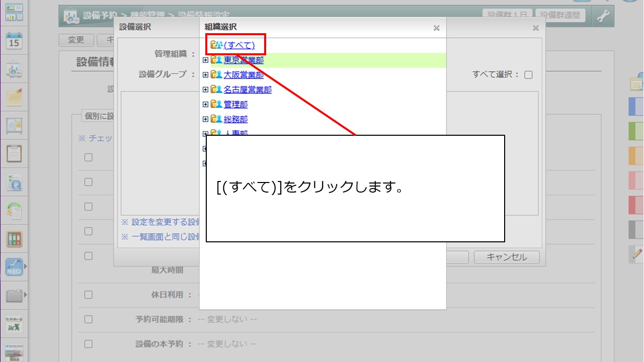Click the checklist magnifier Q sidebar icon
Image resolution: width=644 pixels, height=362 pixels.
pyautogui.click(x=14, y=183)
